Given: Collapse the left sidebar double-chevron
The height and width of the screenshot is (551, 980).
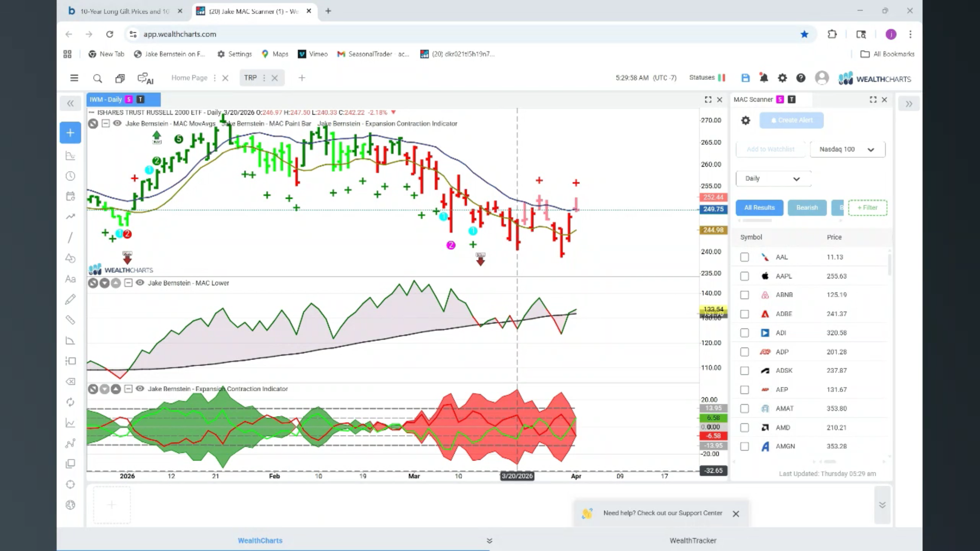Looking at the screenshot, I should (70, 104).
